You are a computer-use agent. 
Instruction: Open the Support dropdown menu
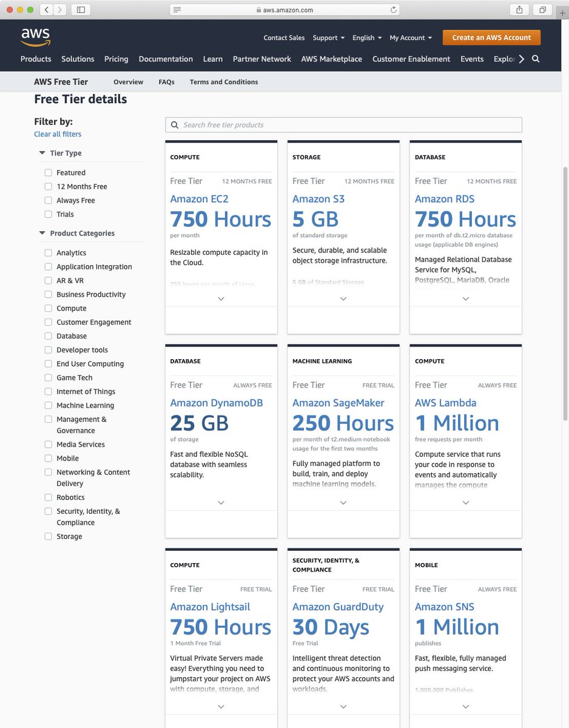point(328,38)
